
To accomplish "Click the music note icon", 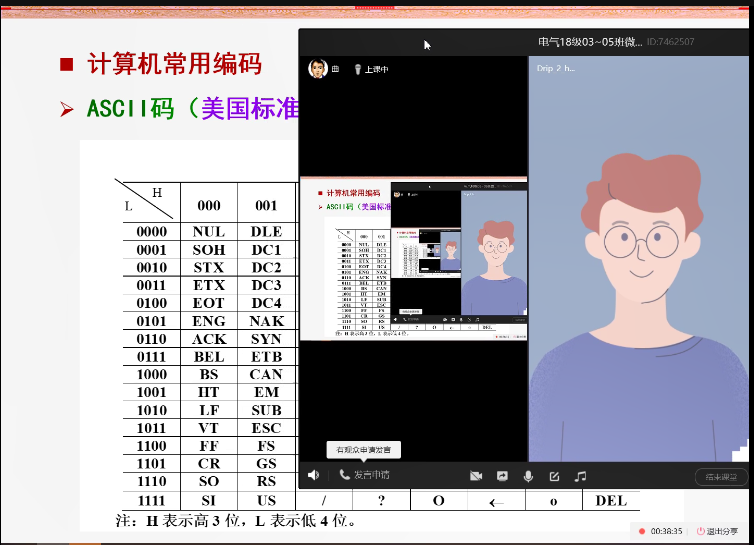I will click(x=580, y=476).
